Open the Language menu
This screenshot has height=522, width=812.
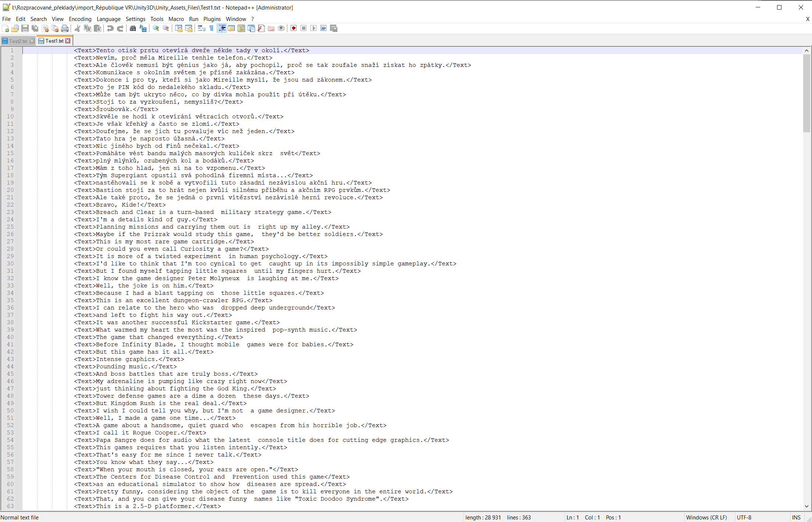[x=108, y=19]
